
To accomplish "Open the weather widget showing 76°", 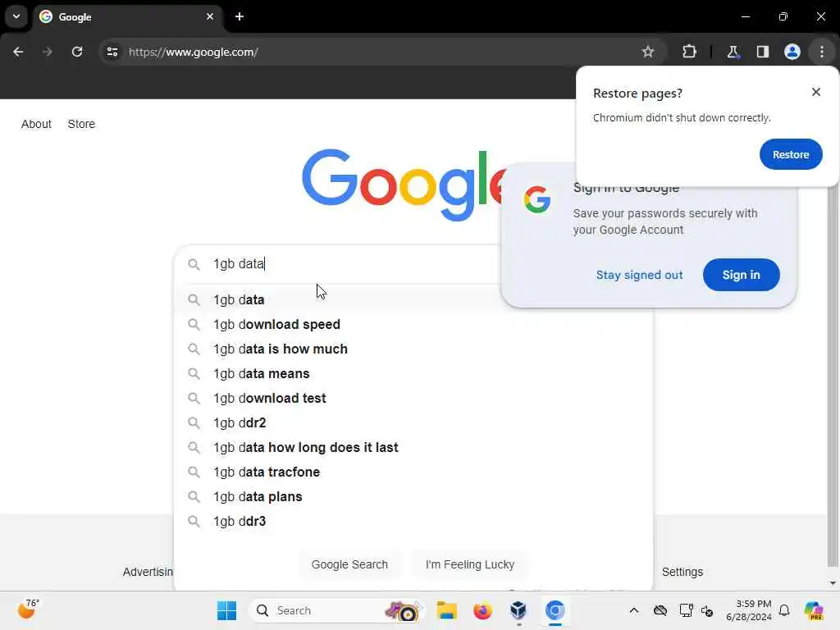I will tap(28, 609).
